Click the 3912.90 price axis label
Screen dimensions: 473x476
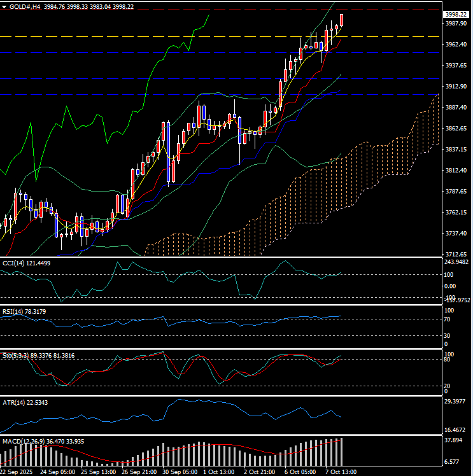point(456,87)
